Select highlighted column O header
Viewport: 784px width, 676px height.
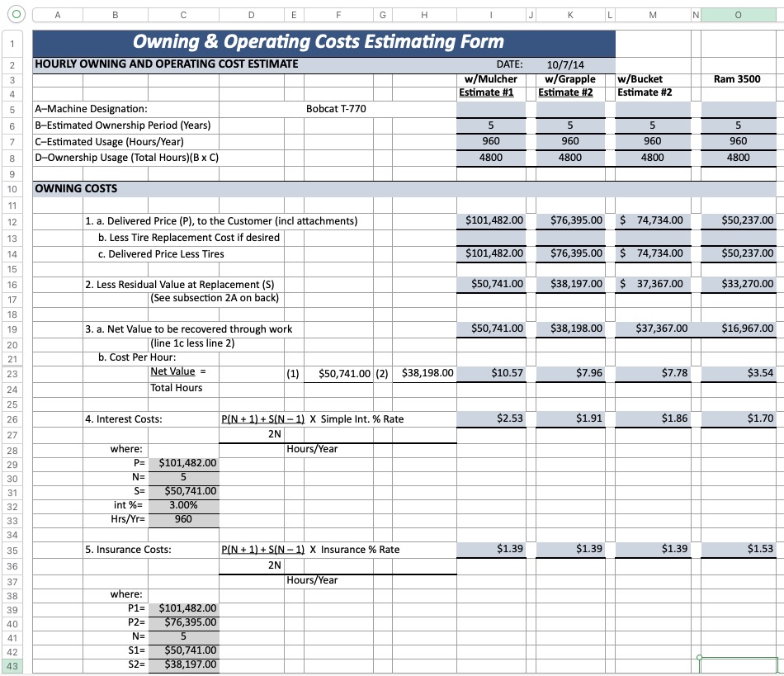(738, 15)
